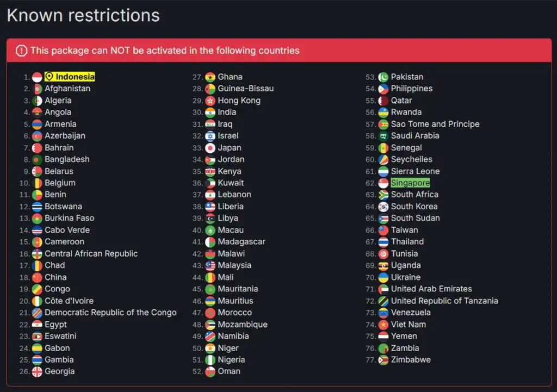Click the warning icon in red banner
Viewport: 557px width, 392px height.
click(x=21, y=51)
